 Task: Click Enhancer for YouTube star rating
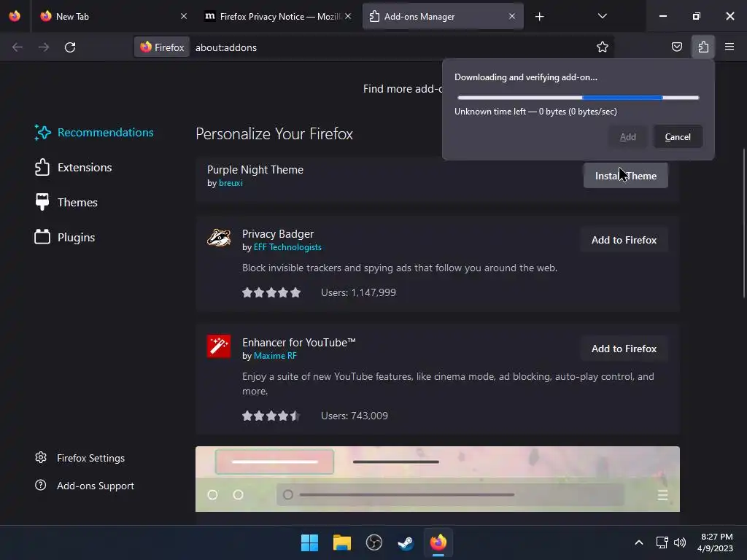point(271,416)
